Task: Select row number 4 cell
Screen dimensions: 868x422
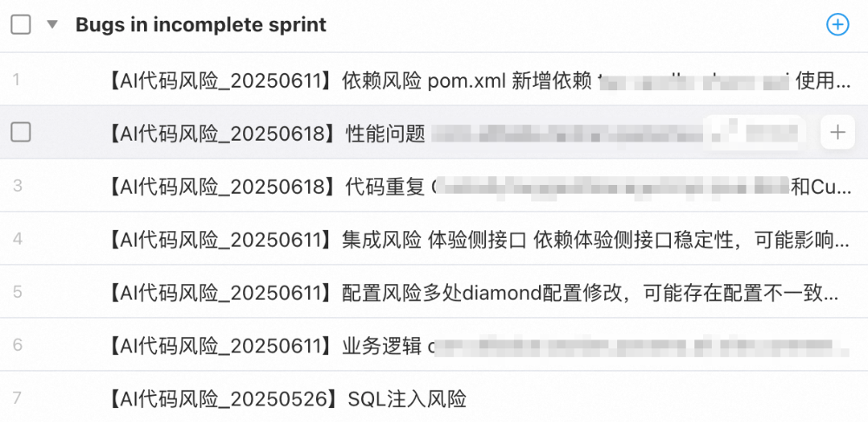Action: [17, 239]
